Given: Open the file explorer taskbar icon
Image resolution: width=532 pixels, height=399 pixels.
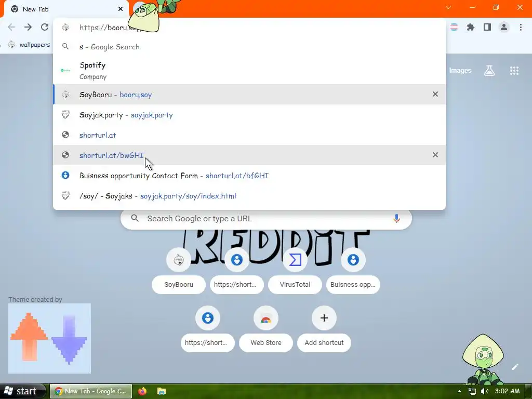Looking at the screenshot, I should 162,391.
